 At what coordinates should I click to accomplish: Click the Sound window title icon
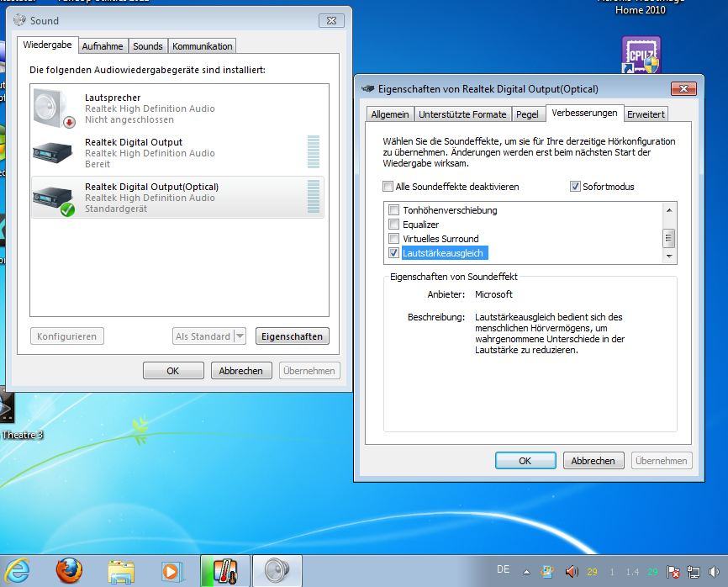pyautogui.click(x=19, y=20)
